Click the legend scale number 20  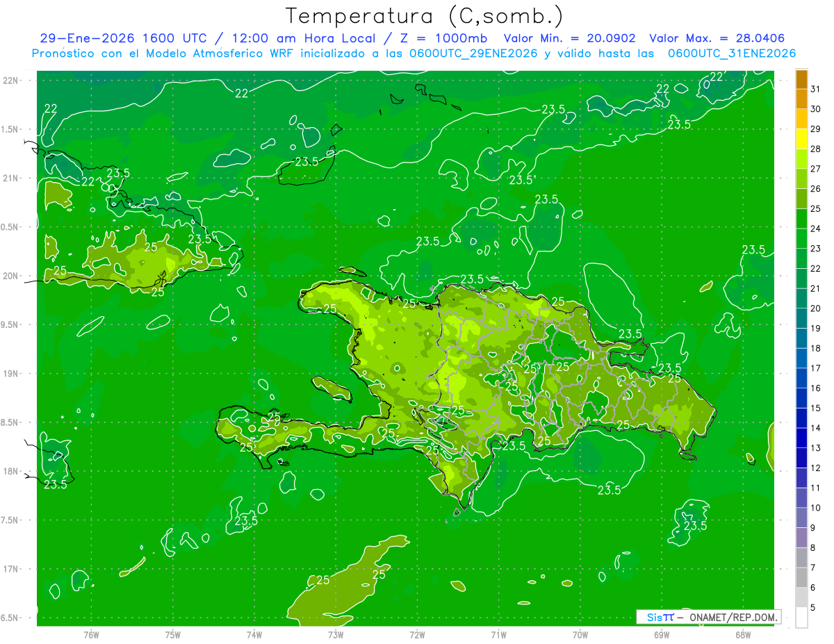[x=816, y=308]
